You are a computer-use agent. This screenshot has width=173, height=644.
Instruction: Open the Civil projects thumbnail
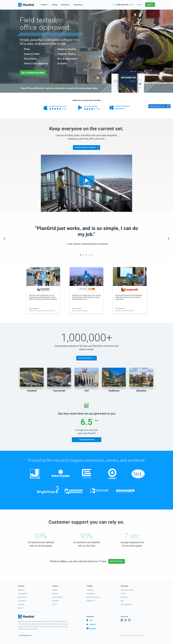[86, 377]
